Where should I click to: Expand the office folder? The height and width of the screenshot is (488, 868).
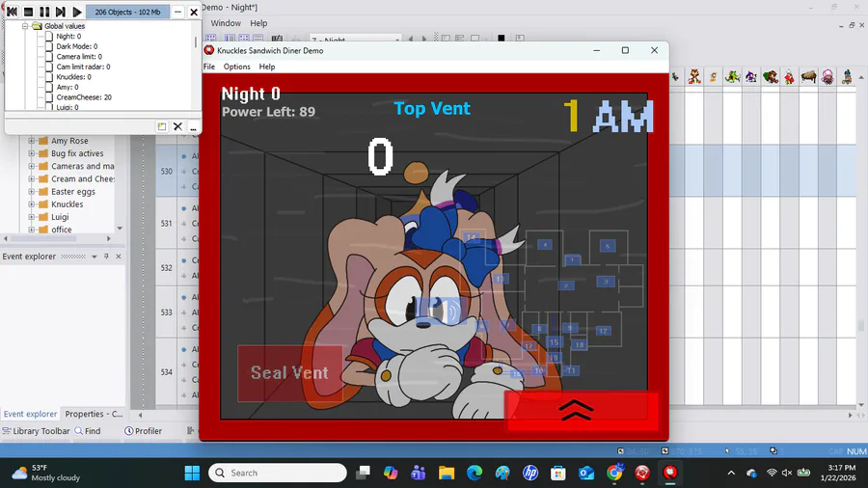pyautogui.click(x=32, y=230)
